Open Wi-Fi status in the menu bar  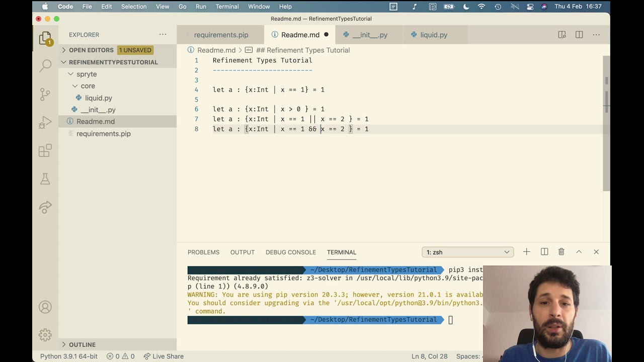[x=481, y=7]
